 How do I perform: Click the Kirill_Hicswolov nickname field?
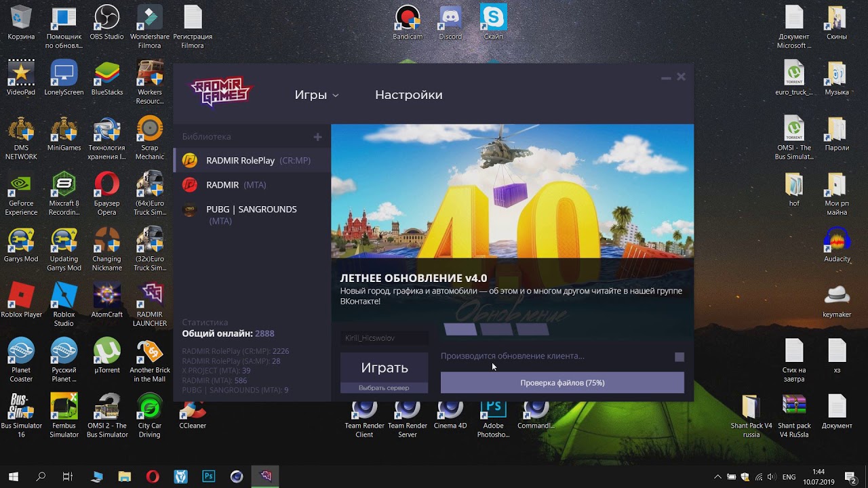tap(384, 338)
